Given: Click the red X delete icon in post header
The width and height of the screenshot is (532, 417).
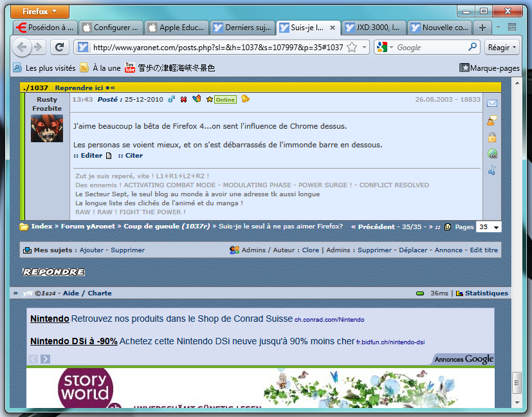Looking at the screenshot, I should coord(183,99).
